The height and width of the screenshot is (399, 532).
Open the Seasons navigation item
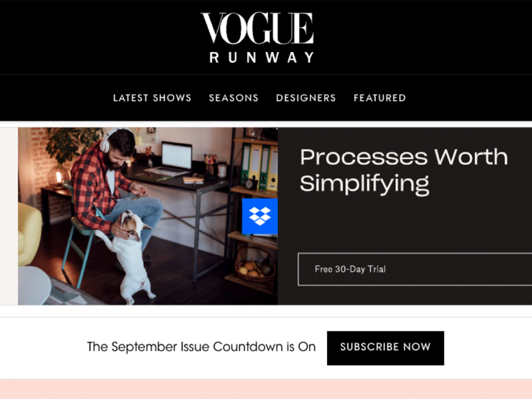(234, 98)
